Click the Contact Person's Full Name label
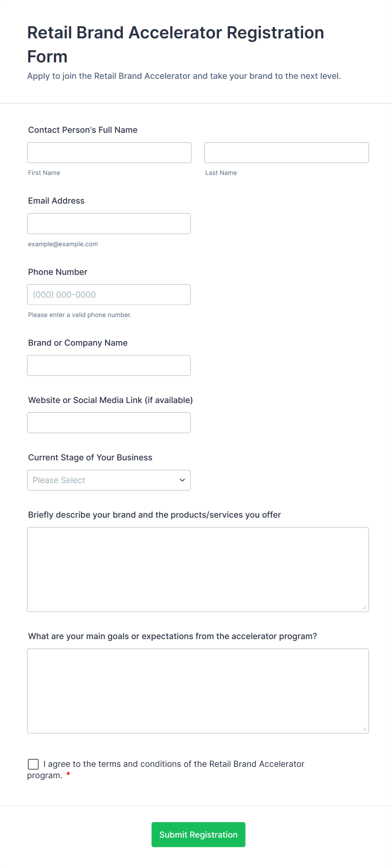Screen dimensions: 392x868 83,130
